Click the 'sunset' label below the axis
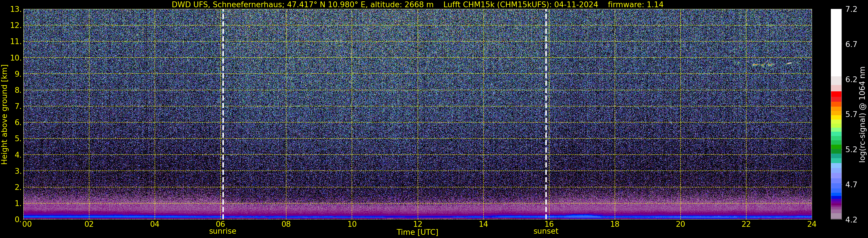The height and width of the screenshot is (238, 868). 546,231
